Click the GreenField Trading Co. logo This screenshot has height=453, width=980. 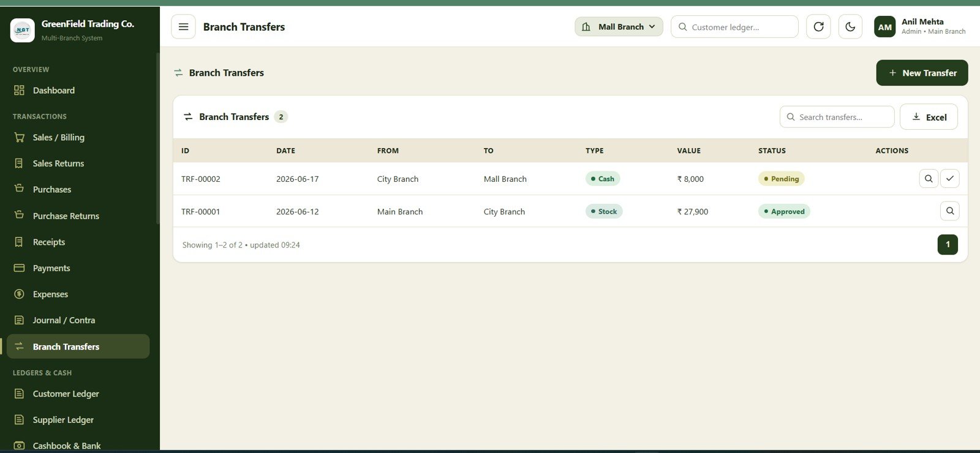click(23, 30)
